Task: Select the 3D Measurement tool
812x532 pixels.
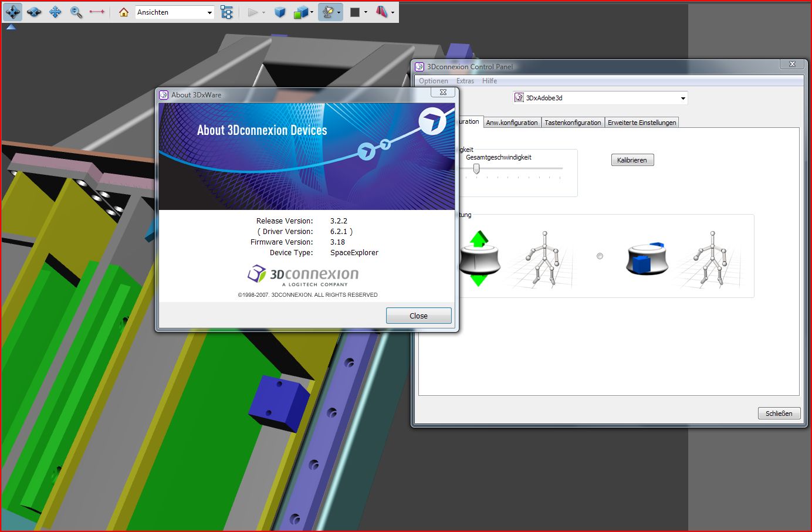Action: coord(97,12)
